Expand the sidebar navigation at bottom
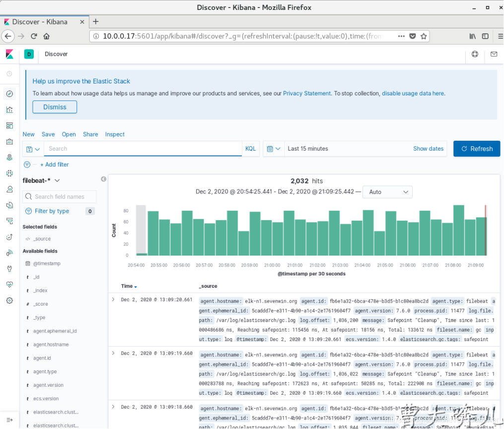The height and width of the screenshot is (429, 504). click(x=9, y=420)
